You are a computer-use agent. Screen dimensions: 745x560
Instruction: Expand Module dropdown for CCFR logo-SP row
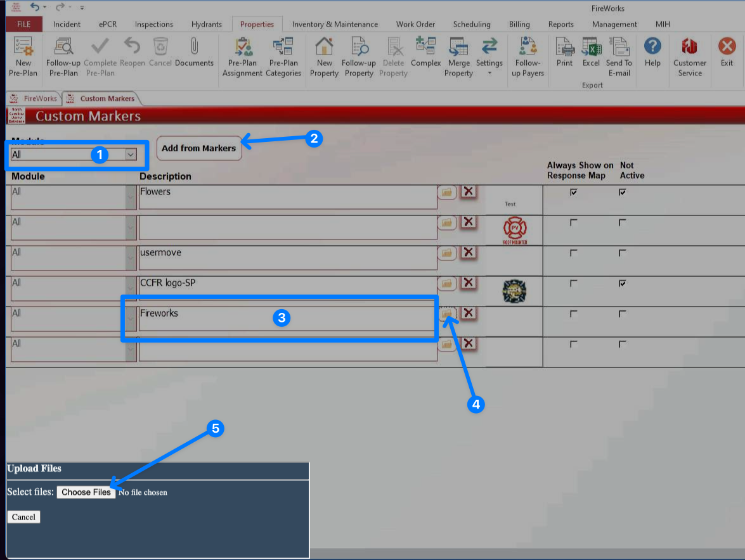(131, 288)
